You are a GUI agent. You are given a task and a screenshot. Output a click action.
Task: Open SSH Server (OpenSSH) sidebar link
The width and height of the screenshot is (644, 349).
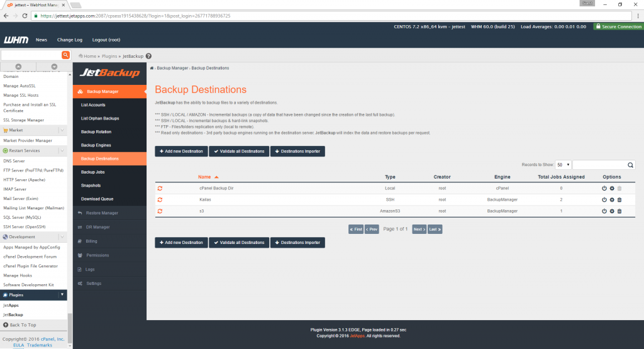(x=25, y=226)
